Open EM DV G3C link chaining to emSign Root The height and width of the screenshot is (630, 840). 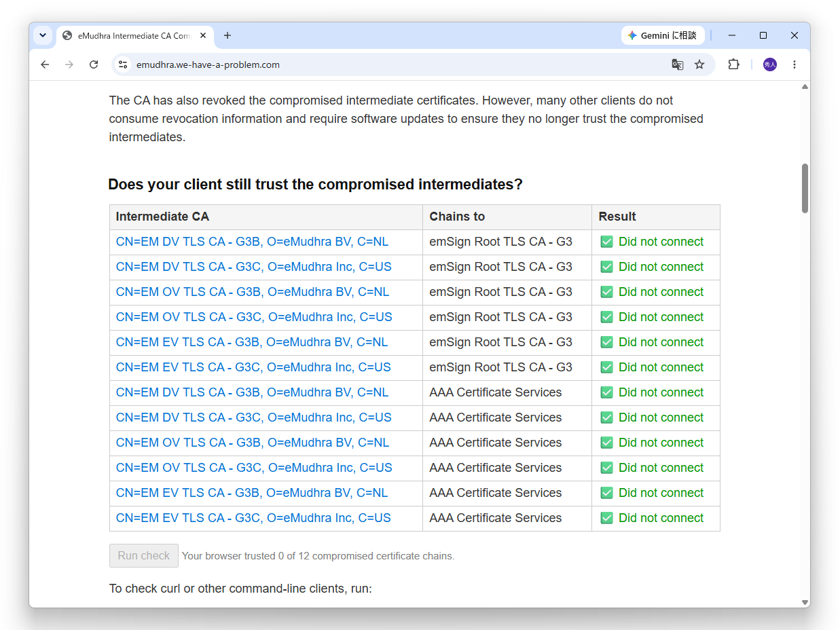tap(254, 267)
